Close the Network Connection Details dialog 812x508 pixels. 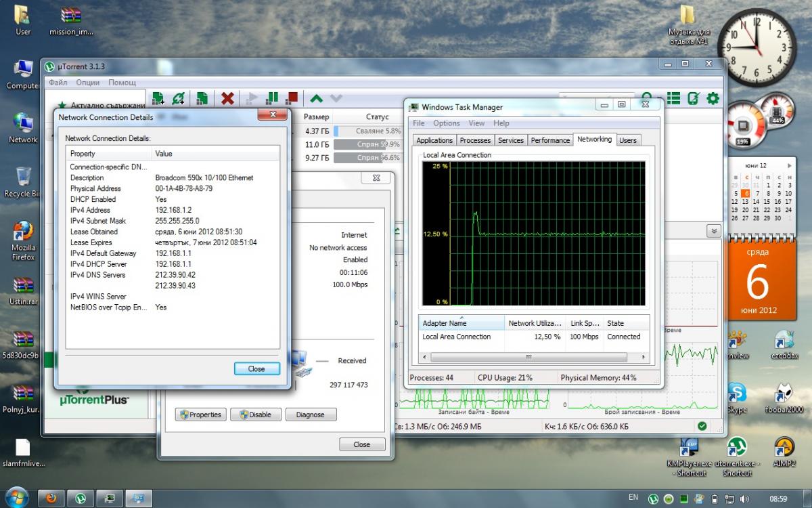tap(256, 369)
